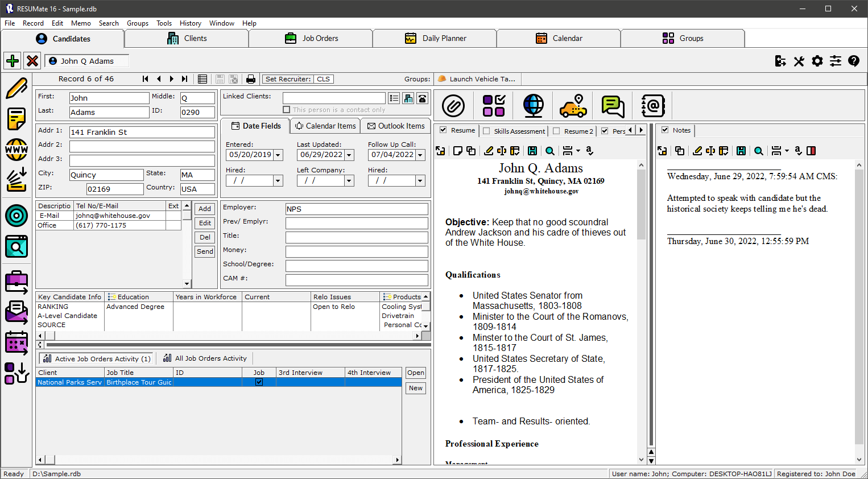Click the paperclip attachments icon

click(453, 106)
